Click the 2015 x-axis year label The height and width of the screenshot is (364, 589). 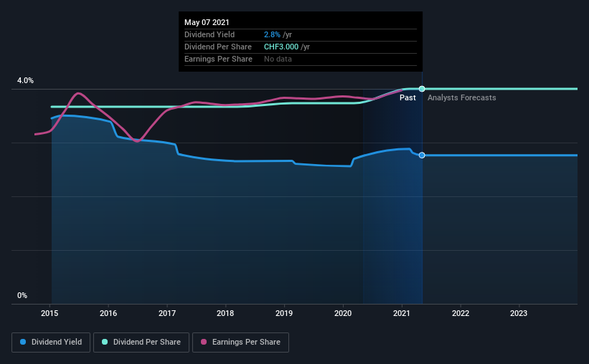click(x=50, y=313)
